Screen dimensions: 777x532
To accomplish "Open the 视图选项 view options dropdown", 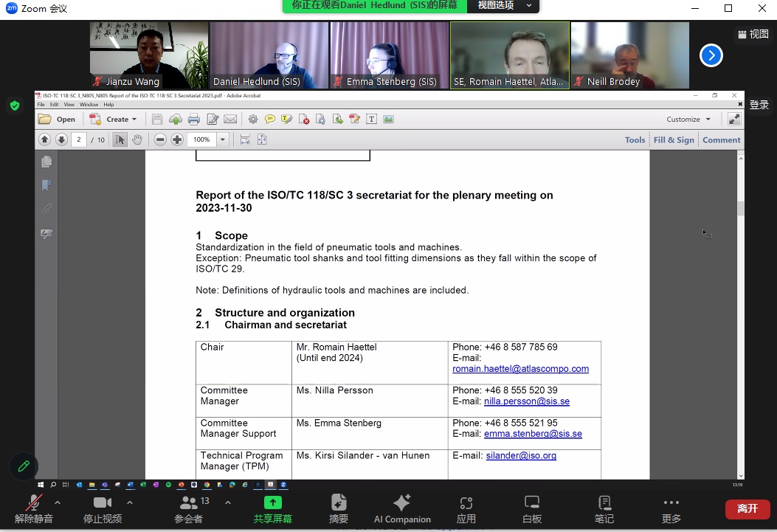I will pyautogui.click(x=503, y=5).
